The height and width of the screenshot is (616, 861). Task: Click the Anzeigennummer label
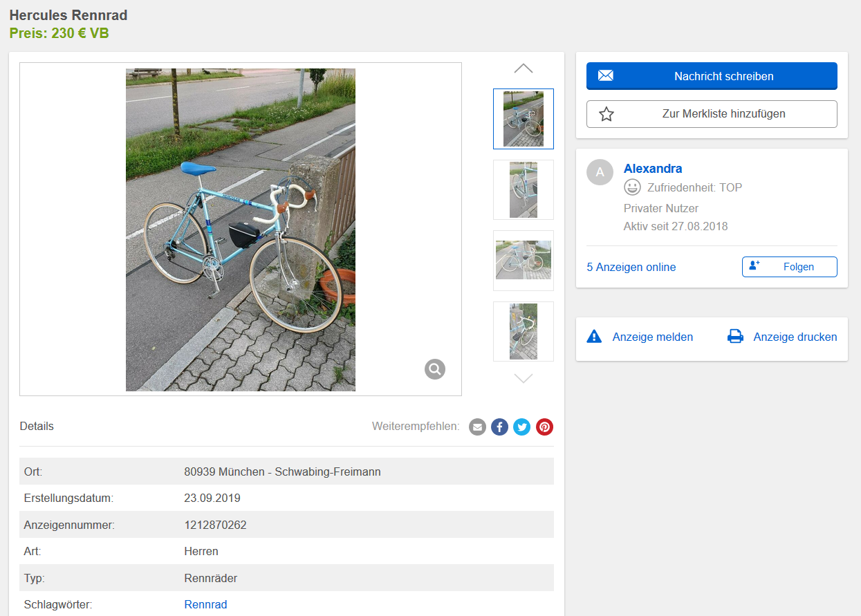69,525
